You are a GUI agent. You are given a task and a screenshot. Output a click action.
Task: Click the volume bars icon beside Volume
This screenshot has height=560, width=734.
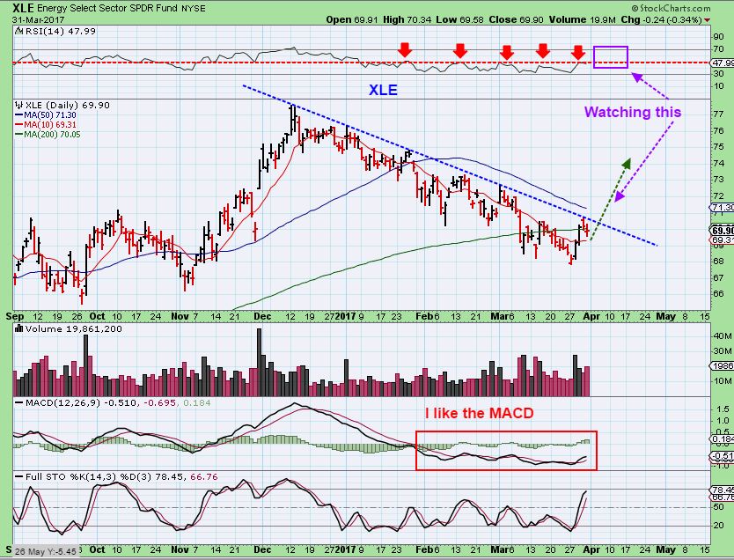coord(19,328)
